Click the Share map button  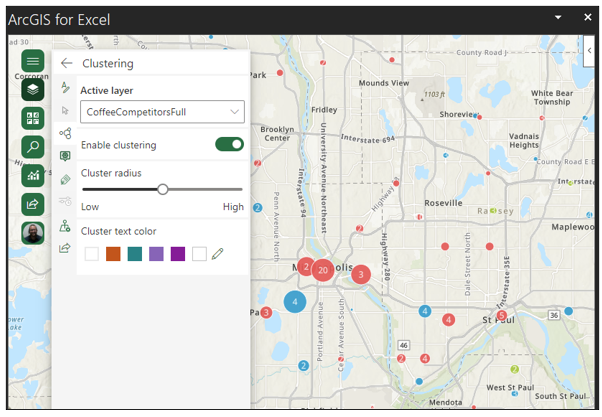(x=33, y=204)
